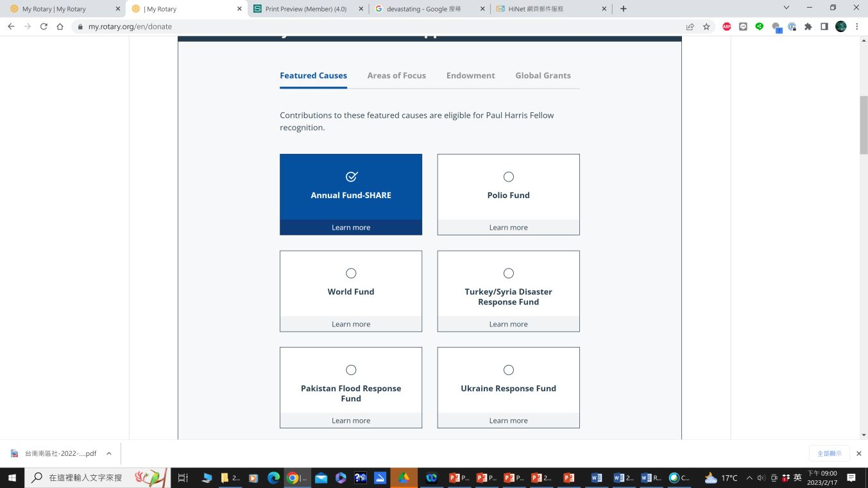This screenshot has width=868, height=488.
Task: Open the volume control in system tray
Action: (x=762, y=478)
